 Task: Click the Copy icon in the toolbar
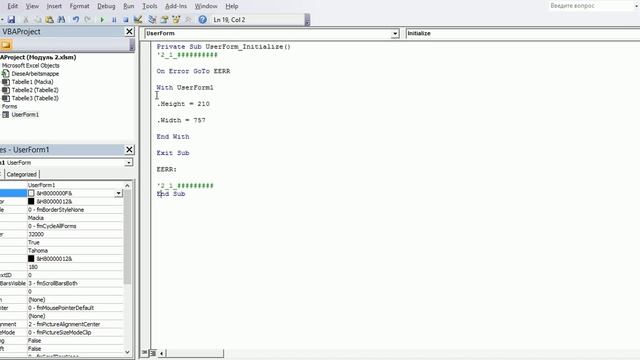click(38, 20)
